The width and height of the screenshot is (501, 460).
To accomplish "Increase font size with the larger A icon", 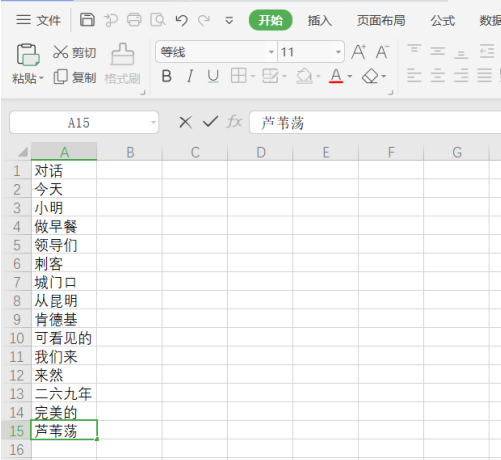I will (x=359, y=52).
